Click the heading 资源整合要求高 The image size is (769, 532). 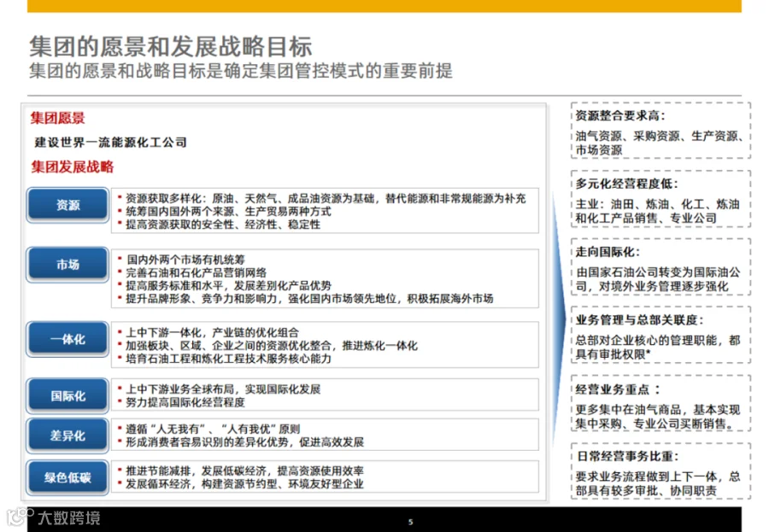(x=620, y=116)
